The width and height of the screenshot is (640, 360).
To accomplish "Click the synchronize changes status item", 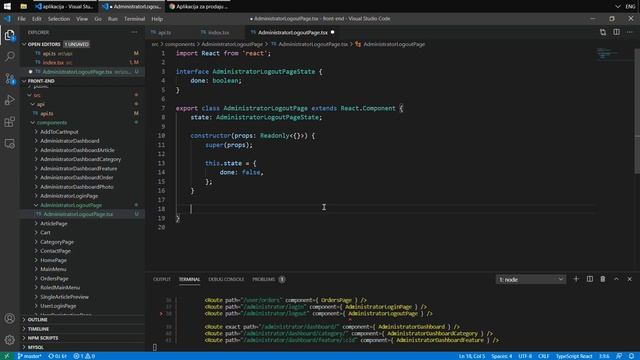I will pyautogui.click(x=58, y=356).
